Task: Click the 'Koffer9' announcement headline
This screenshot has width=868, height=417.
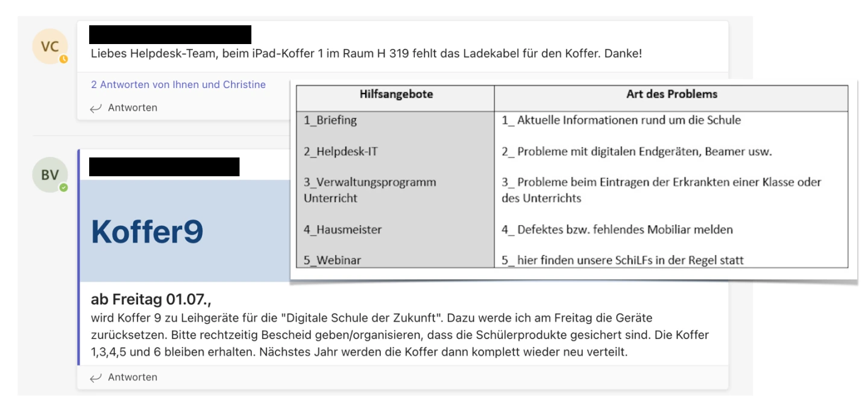Action: (147, 231)
